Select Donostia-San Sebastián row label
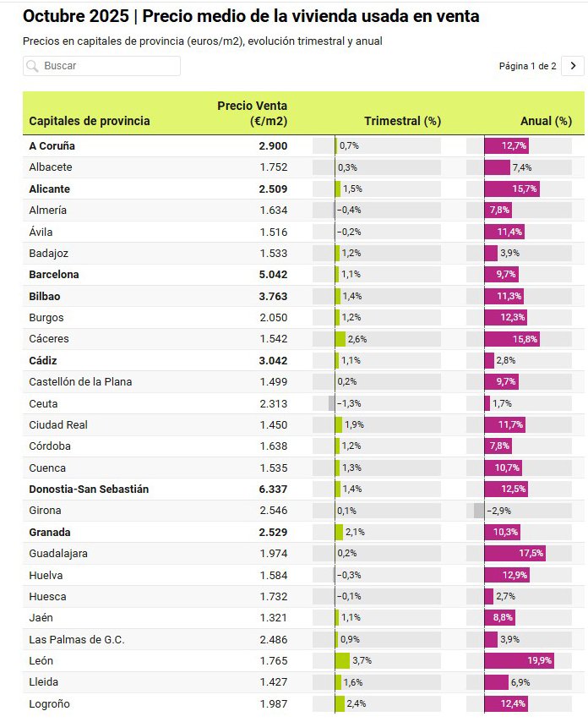588x722 pixels. click(89, 490)
